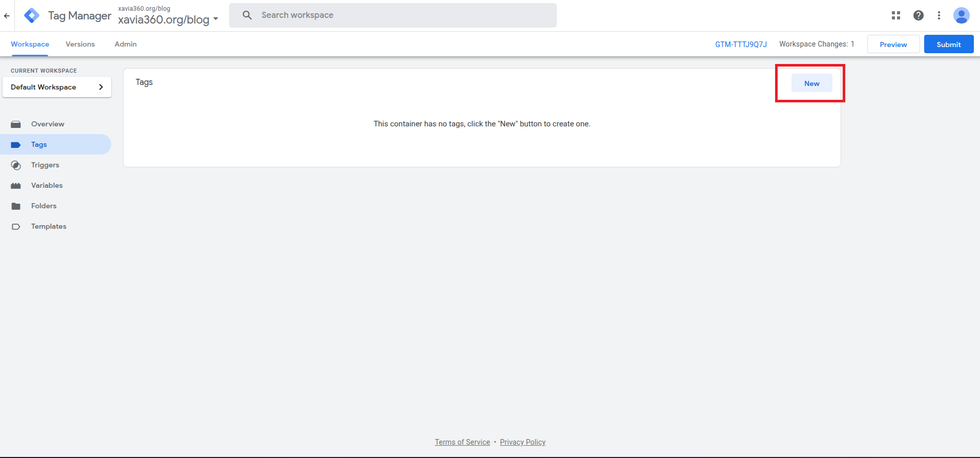
Task: Click the back arrow icon
Action: (7, 16)
